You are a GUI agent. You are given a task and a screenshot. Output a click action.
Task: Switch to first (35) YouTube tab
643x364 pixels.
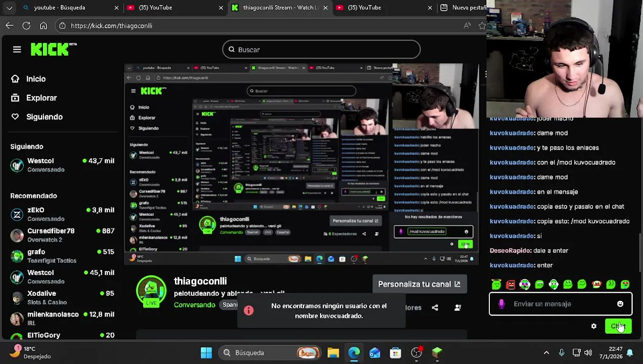pos(175,8)
